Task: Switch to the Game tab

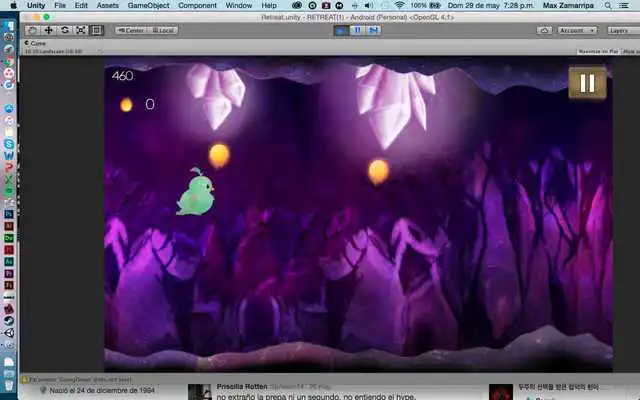Action: 36,43
